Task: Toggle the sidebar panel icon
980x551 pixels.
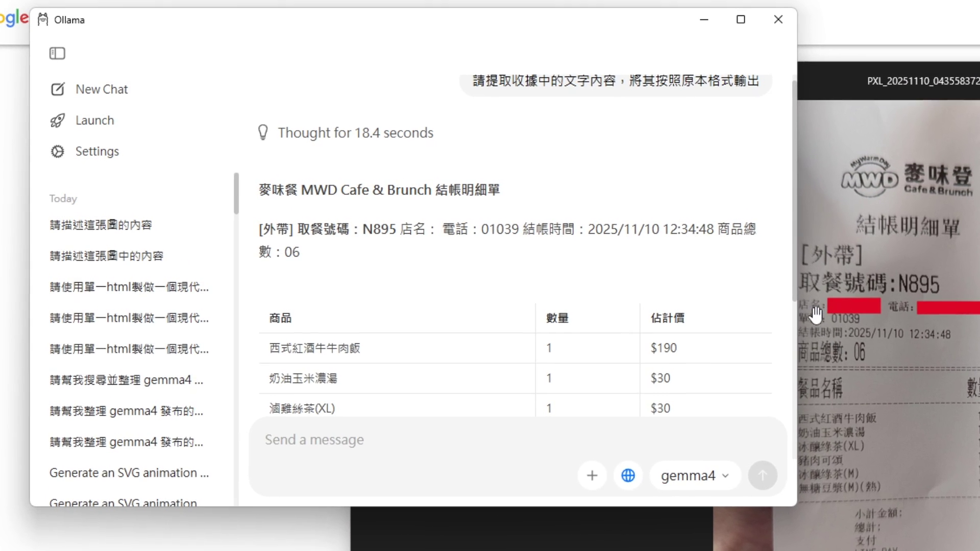Action: pos(57,53)
